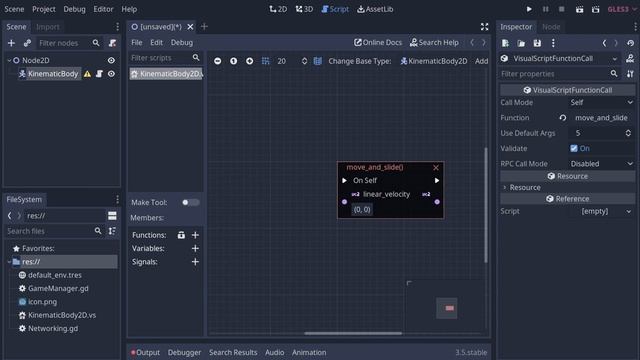This screenshot has height=360, width=640.
Task: Switch to the Import tab
Action: [x=48, y=27]
